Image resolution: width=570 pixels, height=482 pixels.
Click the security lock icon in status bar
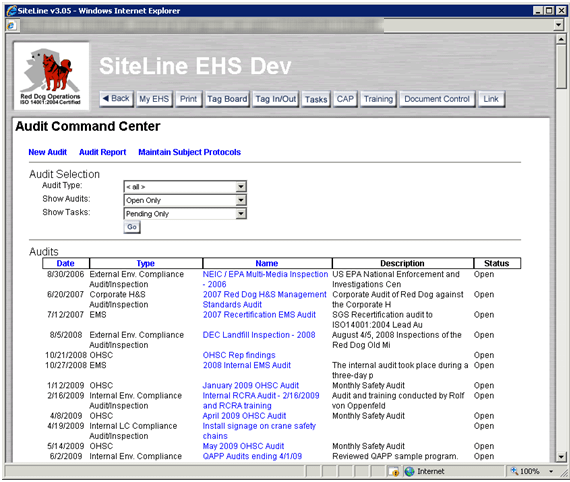(394, 471)
